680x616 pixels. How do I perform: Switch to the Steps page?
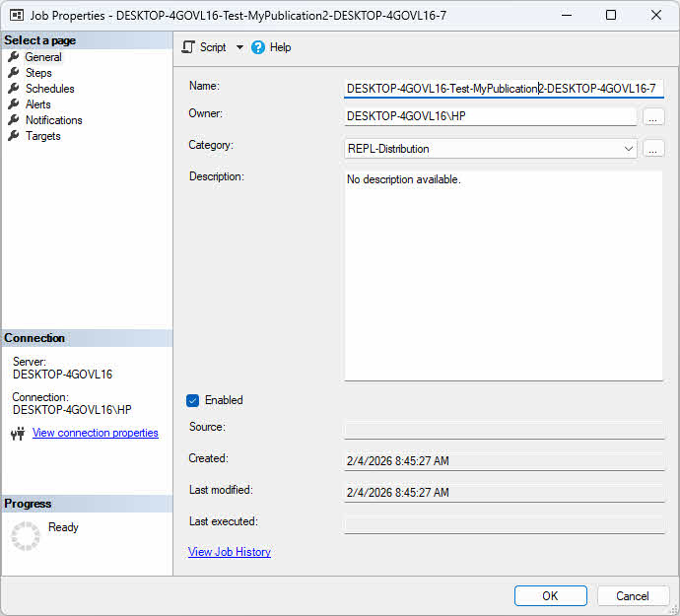point(38,73)
